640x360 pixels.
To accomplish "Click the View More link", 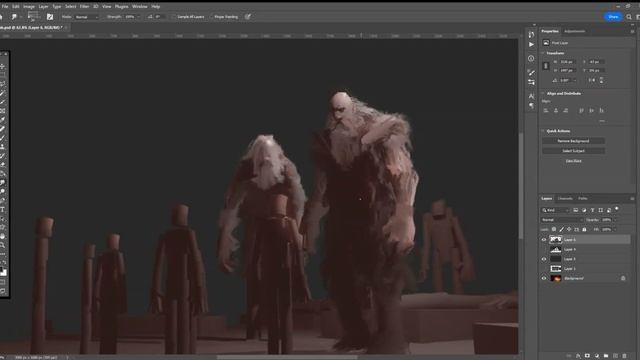I will (573, 161).
